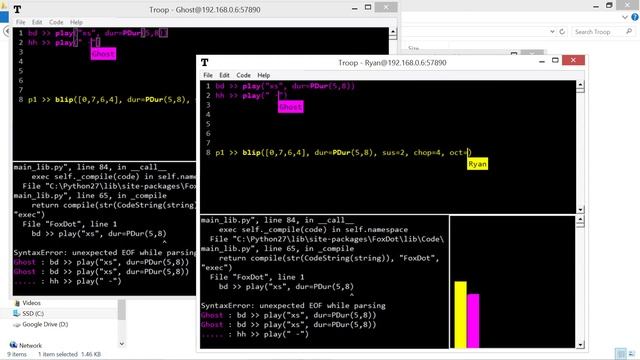Viewport: 640px width, 360px height.
Task: Click line 2 hh play code in Ghost editor
Action: click(64, 42)
